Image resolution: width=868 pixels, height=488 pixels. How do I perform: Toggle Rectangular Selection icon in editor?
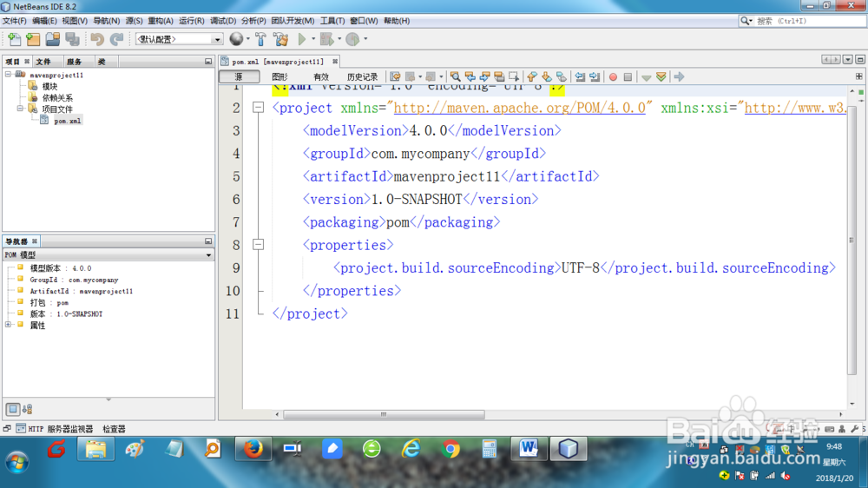[x=514, y=77]
